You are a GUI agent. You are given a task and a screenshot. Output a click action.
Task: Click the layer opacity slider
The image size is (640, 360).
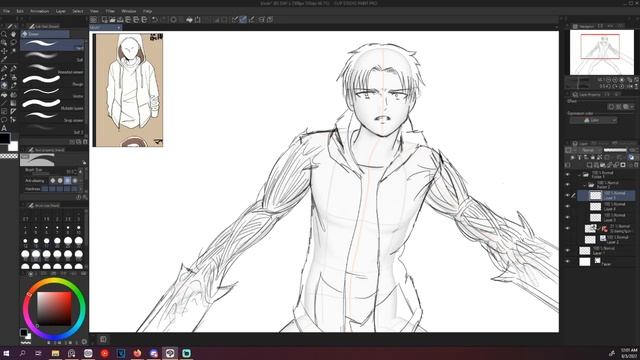pos(616,150)
